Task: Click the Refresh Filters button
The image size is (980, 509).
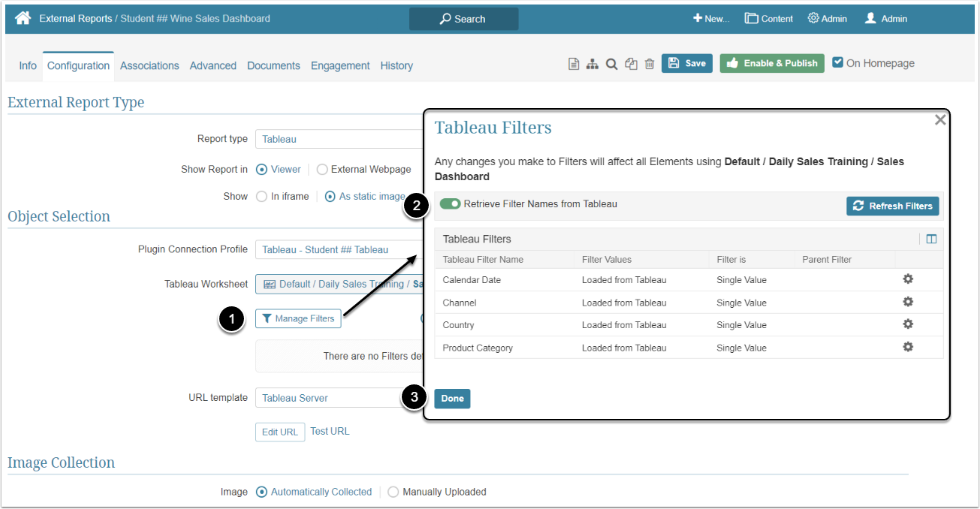Action: pyautogui.click(x=892, y=206)
